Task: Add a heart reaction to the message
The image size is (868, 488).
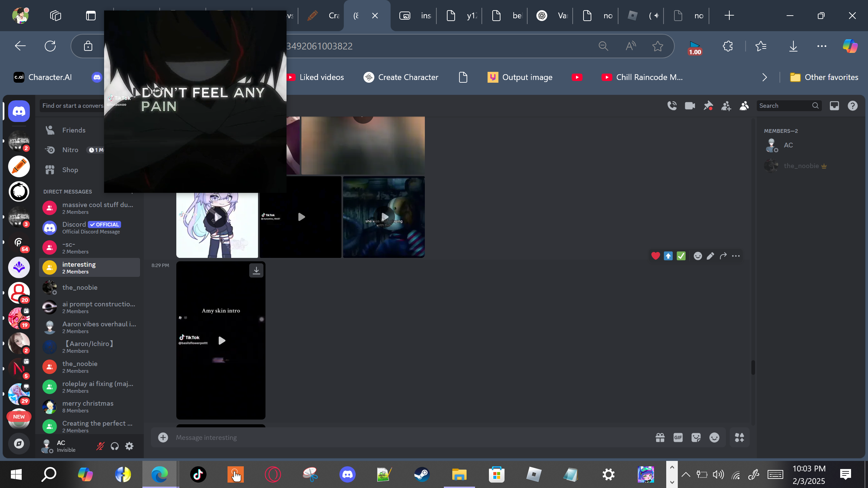Action: coord(655,256)
